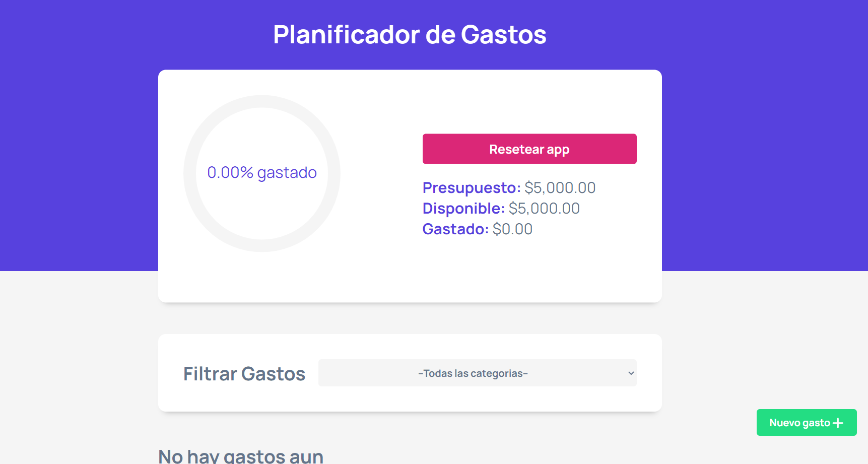Click the plus icon on Nuevo gasto
868x464 pixels.
click(x=838, y=423)
